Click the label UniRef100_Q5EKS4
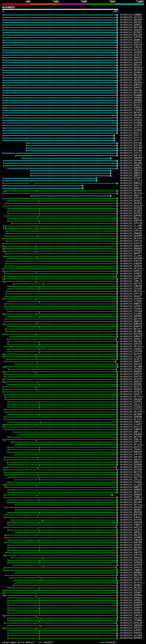Image resolution: width=146 pixels, height=644 pixels. (131, 170)
